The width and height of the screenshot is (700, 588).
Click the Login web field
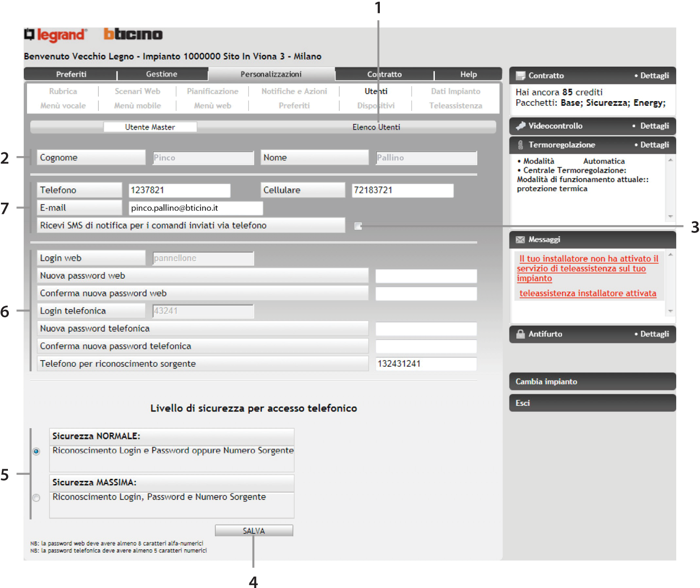(203, 258)
